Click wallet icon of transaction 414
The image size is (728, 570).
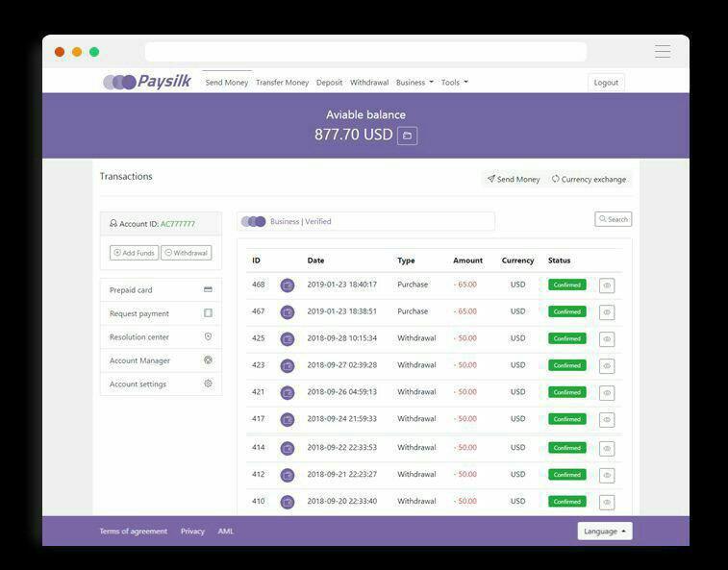coord(288,448)
